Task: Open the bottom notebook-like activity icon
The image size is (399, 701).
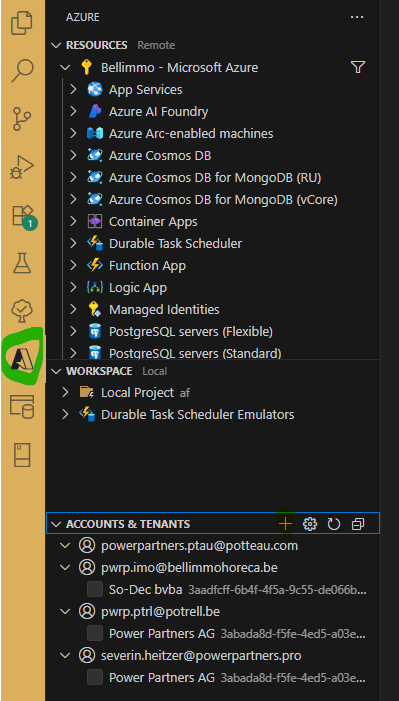Action: coord(22,455)
